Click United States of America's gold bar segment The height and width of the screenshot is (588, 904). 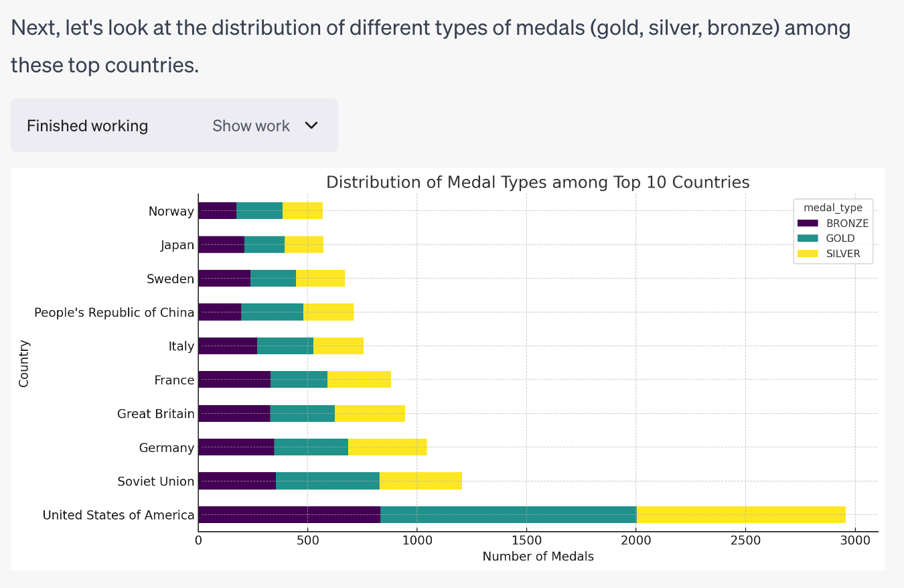(x=508, y=514)
